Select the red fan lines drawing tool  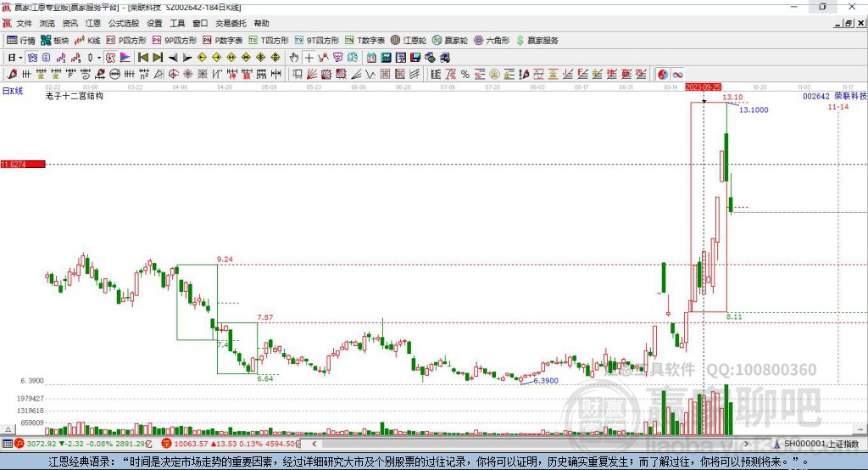[312, 75]
